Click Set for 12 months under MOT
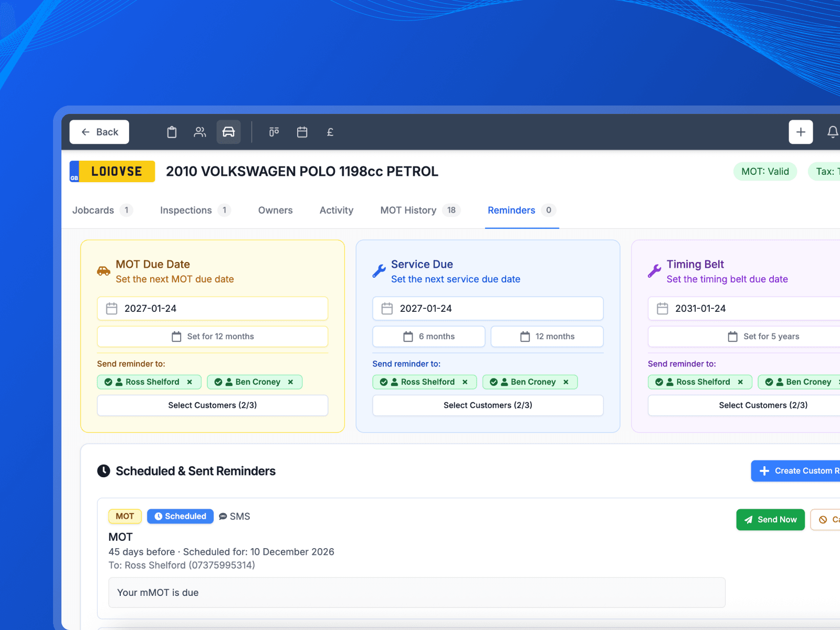The width and height of the screenshot is (840, 630). tap(213, 337)
